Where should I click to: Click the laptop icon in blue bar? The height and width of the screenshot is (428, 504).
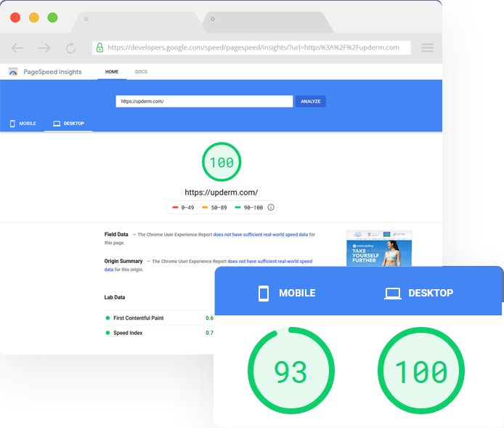(57, 124)
